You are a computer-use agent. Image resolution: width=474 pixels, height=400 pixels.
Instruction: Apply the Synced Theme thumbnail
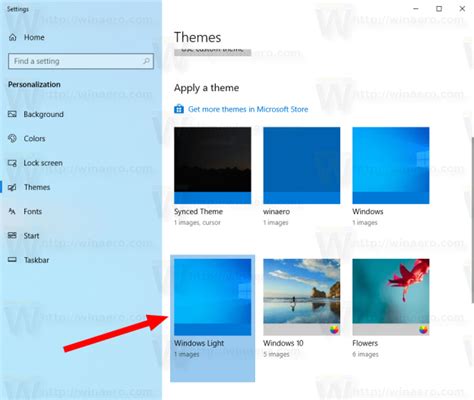click(x=213, y=165)
